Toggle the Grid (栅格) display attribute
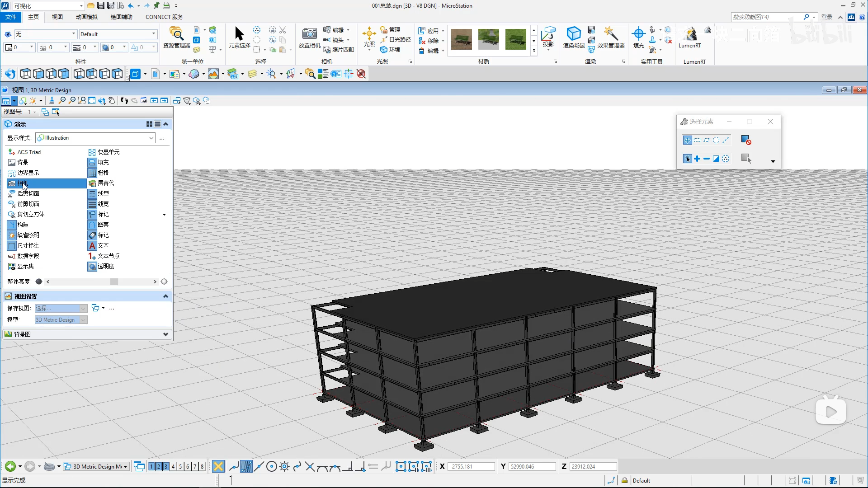Screen dimensions: 868x488 [x=103, y=173]
